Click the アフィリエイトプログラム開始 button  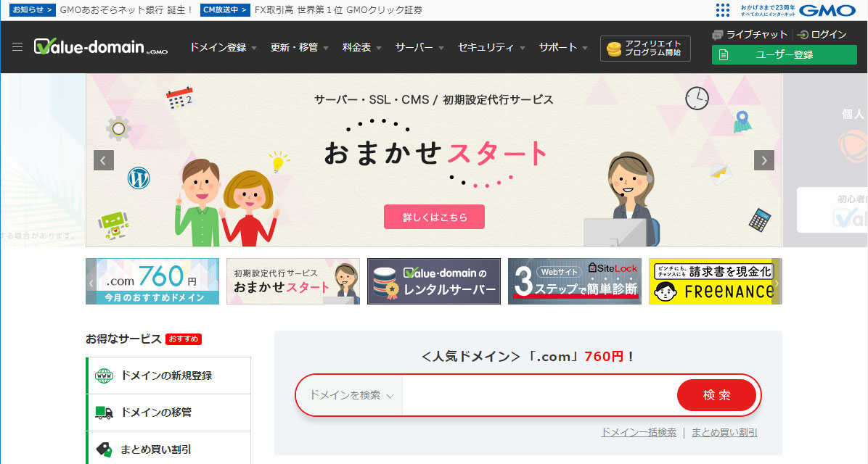pos(645,49)
